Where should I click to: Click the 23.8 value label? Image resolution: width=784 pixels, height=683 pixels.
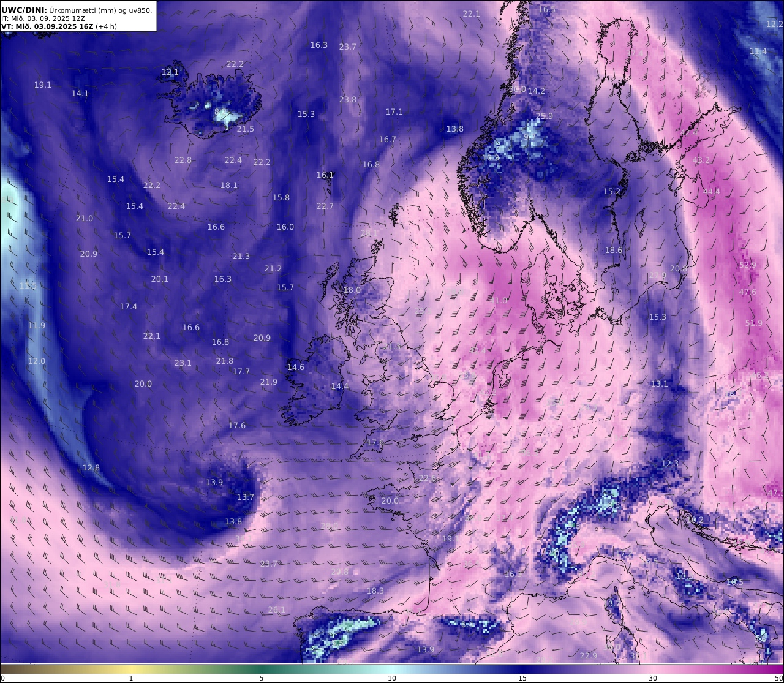[348, 100]
